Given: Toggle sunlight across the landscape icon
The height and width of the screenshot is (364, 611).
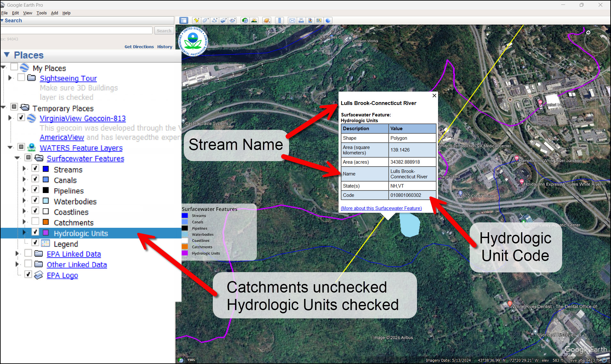Looking at the screenshot, I should tap(254, 20).
